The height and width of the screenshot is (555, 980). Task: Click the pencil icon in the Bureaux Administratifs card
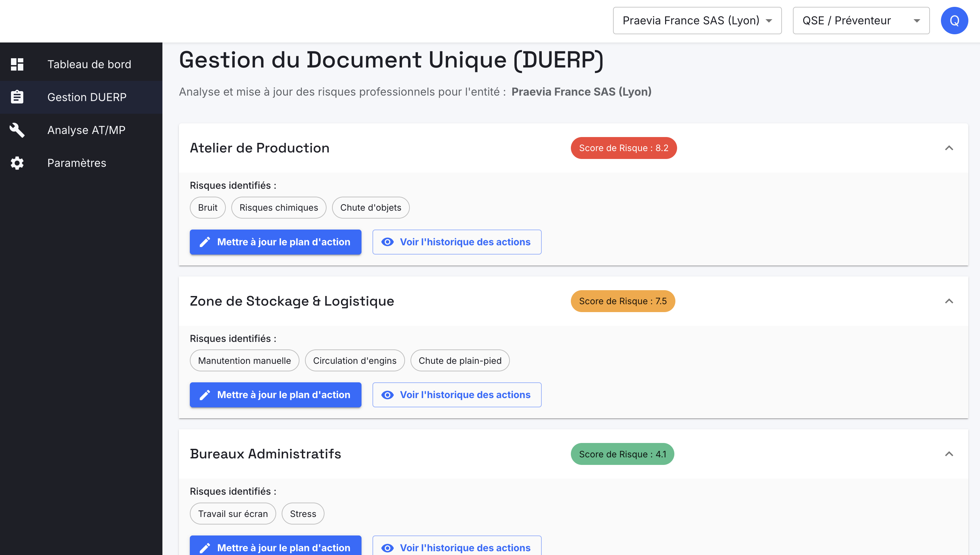click(205, 548)
